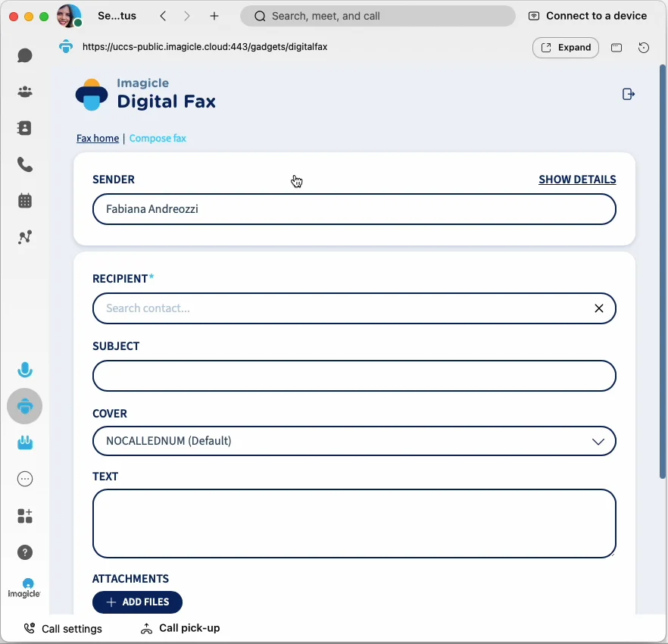Viewport: 668px width, 644px height.
Task: Open the Calling phone icon in sidebar
Action: tap(25, 164)
